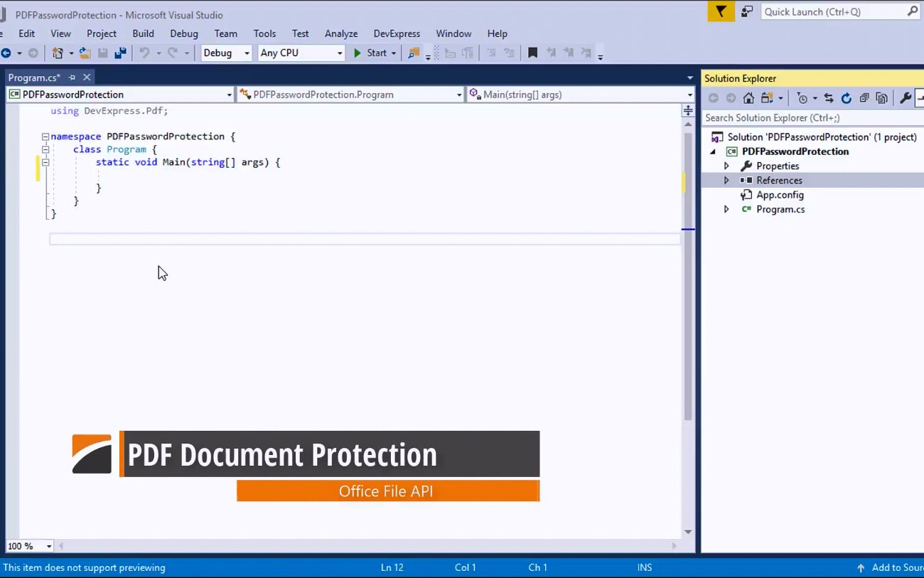Image resolution: width=924 pixels, height=578 pixels.
Task: Click the Undo toolbar icon
Action: point(145,53)
